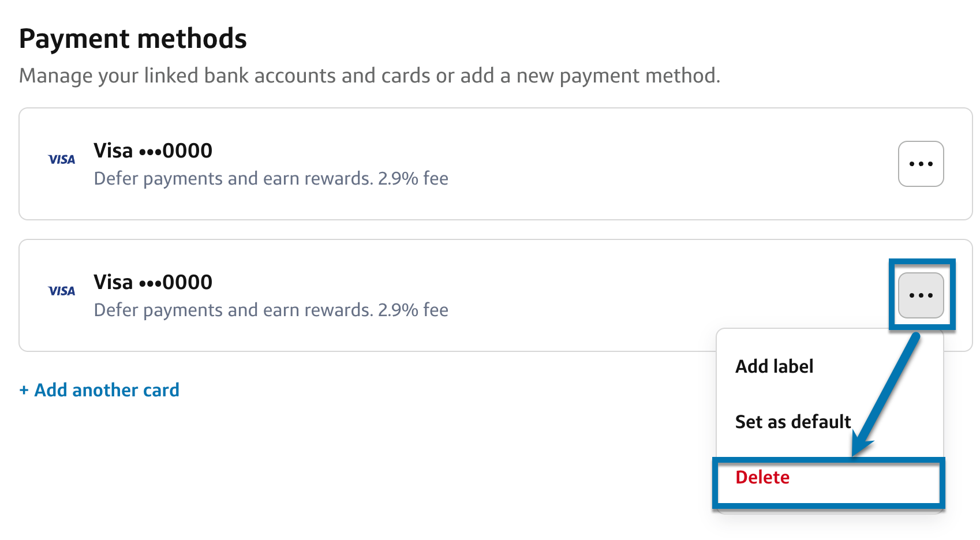Click the plus sign before Add another card
Viewport: 980px width, 540px height.
[24, 391]
